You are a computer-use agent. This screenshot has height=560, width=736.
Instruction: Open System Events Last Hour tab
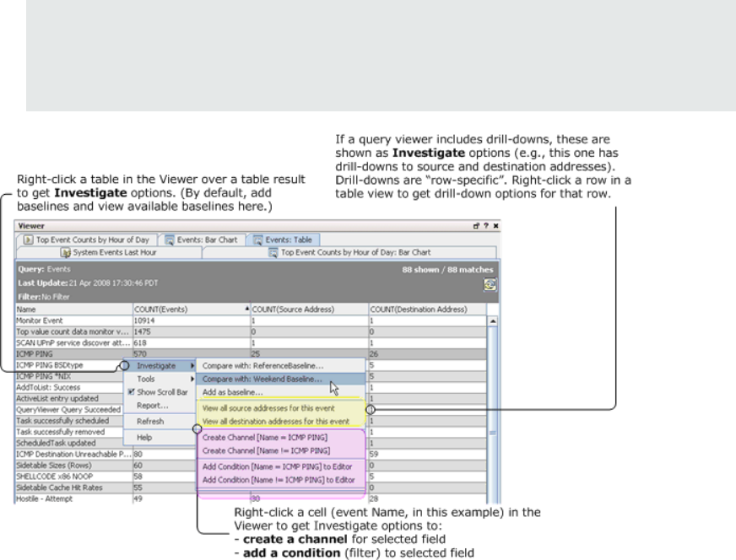point(109,252)
